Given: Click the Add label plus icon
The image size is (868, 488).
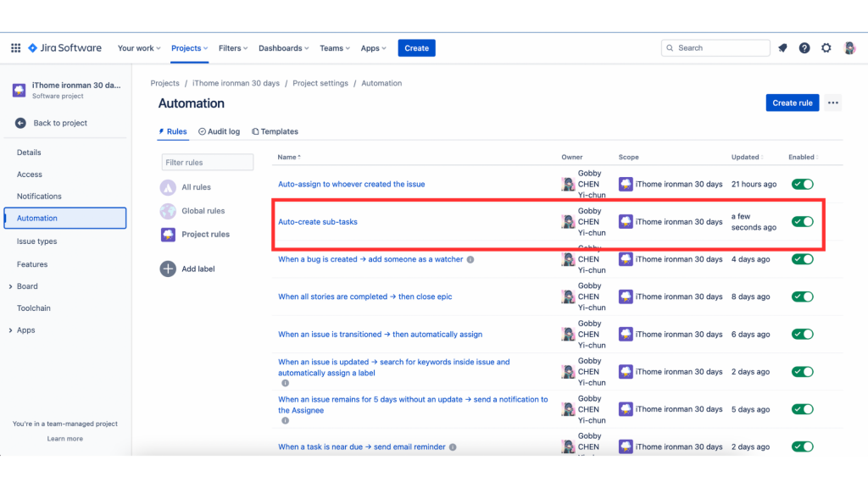Looking at the screenshot, I should pos(168,269).
